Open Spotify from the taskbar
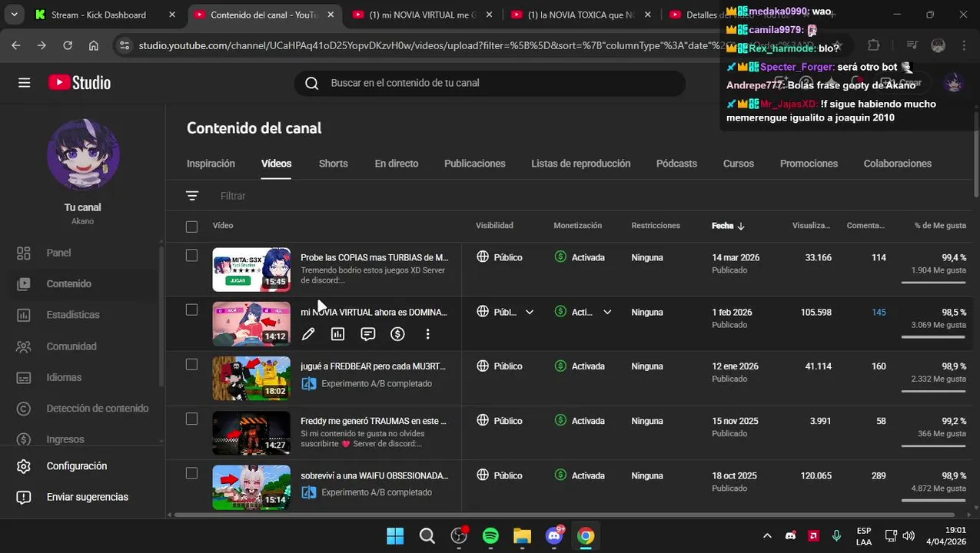The image size is (980, 553). (490, 535)
